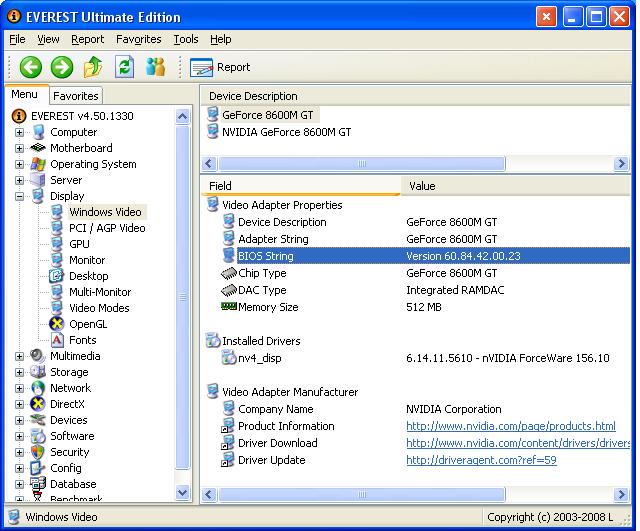Open the NVIDIA product information link
640x531 pixels.
click(x=510, y=426)
